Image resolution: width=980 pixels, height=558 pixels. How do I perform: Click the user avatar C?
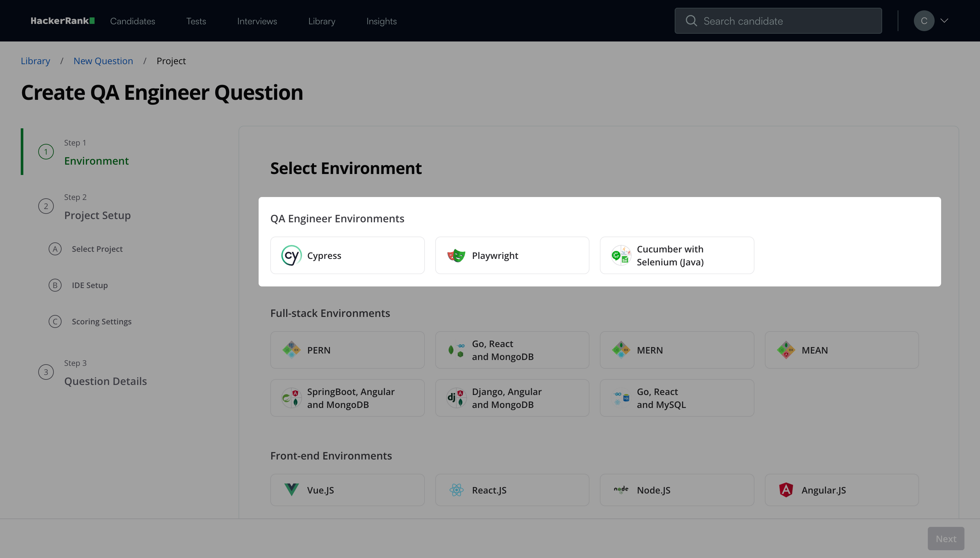(x=924, y=21)
